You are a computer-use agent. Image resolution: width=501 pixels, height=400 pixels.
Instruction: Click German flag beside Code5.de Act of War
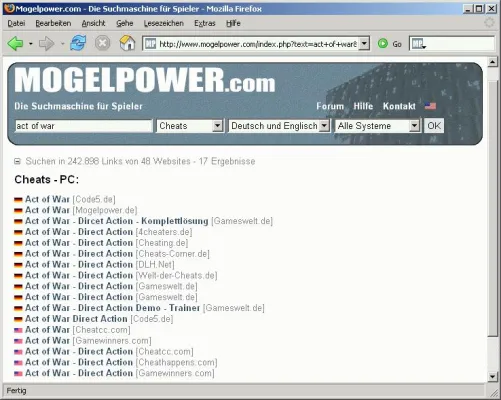(x=18, y=200)
